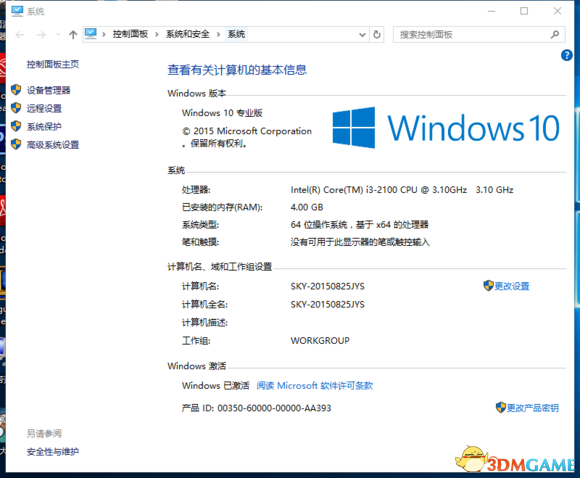Click the shield icon beside 设备管理器
Image resolution: width=580 pixels, height=478 pixels.
click(x=16, y=90)
